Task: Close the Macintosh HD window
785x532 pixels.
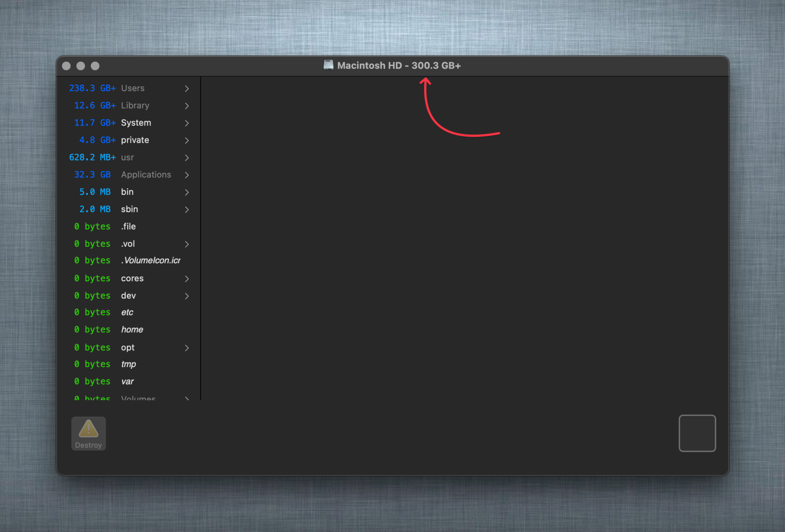Action: (x=66, y=66)
